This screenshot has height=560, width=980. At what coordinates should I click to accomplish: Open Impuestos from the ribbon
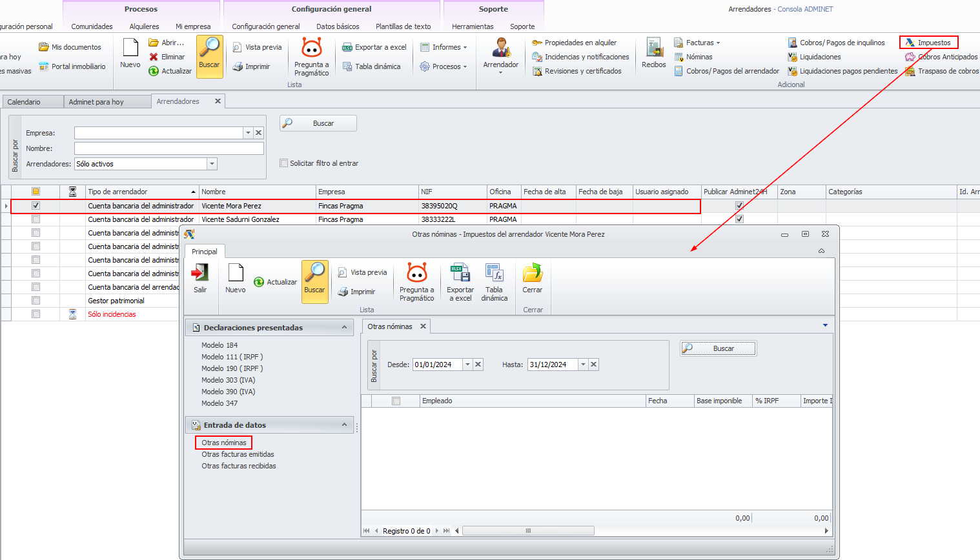click(928, 43)
